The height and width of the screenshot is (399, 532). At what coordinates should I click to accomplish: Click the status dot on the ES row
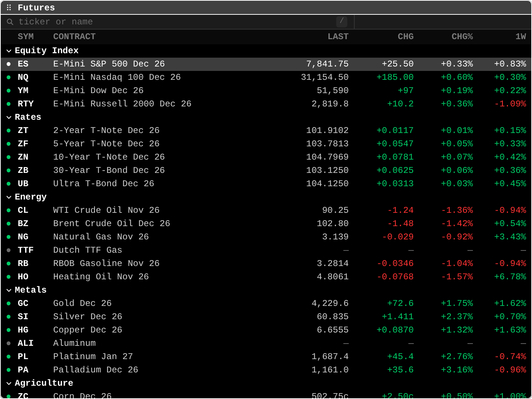8,64
